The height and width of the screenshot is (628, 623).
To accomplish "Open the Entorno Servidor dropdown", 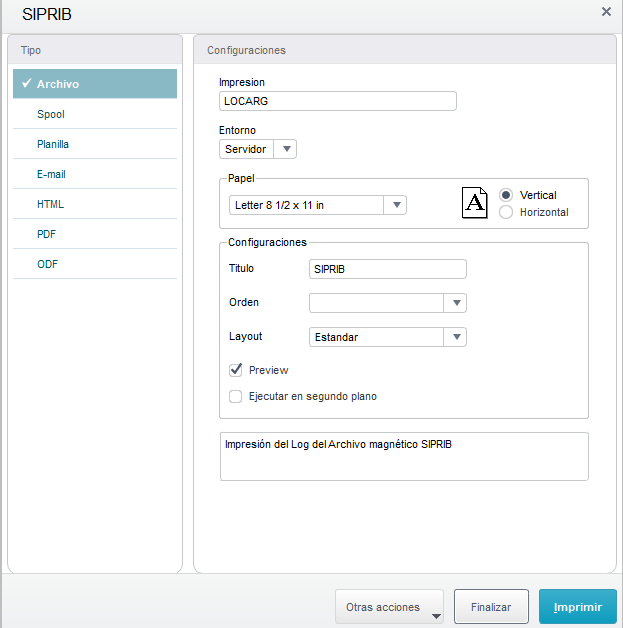I will 258,149.
